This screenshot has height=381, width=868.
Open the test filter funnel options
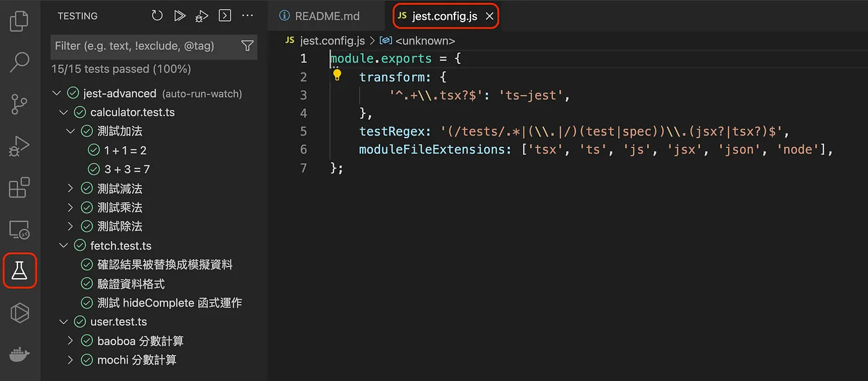[x=247, y=46]
